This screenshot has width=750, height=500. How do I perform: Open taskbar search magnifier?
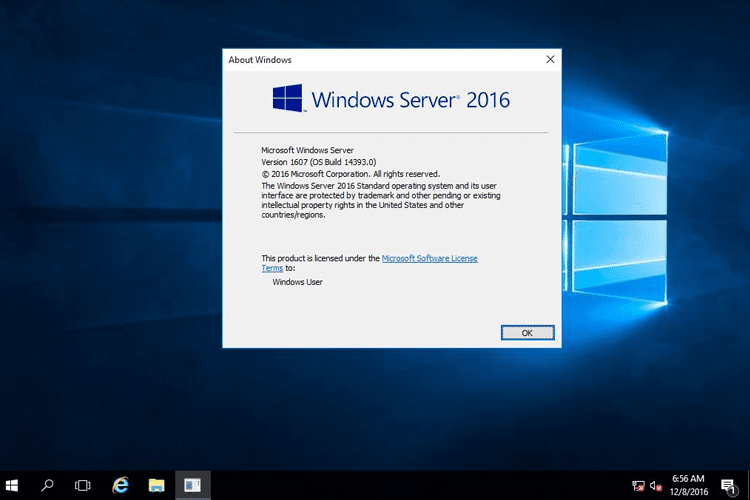pyautogui.click(x=47, y=486)
